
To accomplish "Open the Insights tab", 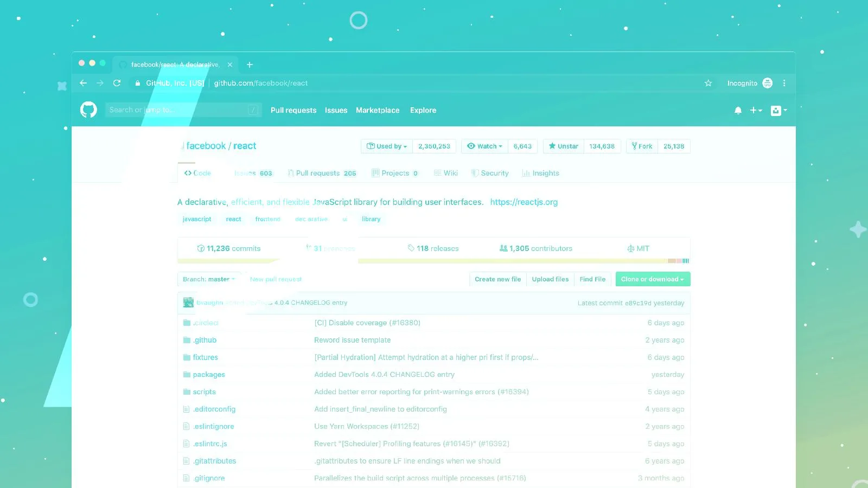I will pyautogui.click(x=540, y=174).
